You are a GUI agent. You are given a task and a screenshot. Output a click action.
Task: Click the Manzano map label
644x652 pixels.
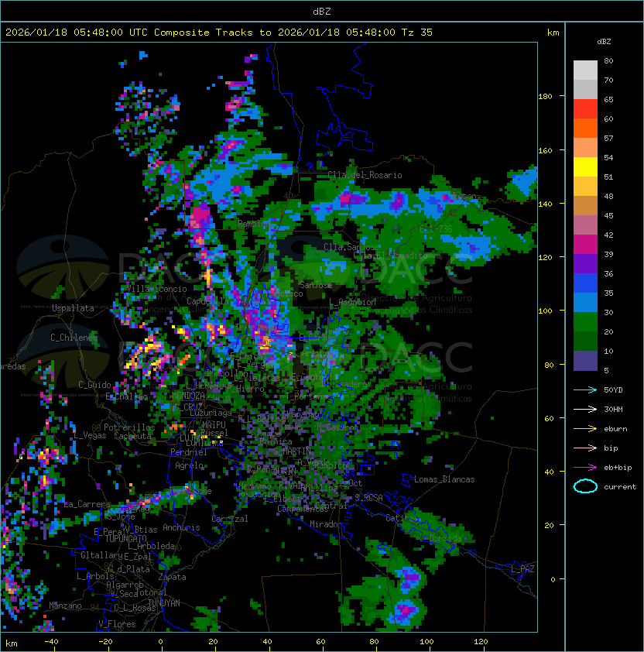point(65,606)
